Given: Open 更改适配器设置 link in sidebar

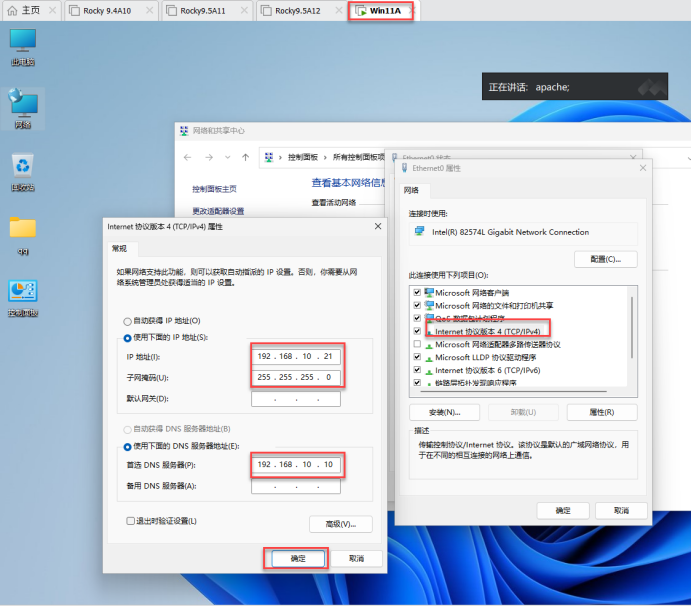Looking at the screenshot, I should 217,210.
